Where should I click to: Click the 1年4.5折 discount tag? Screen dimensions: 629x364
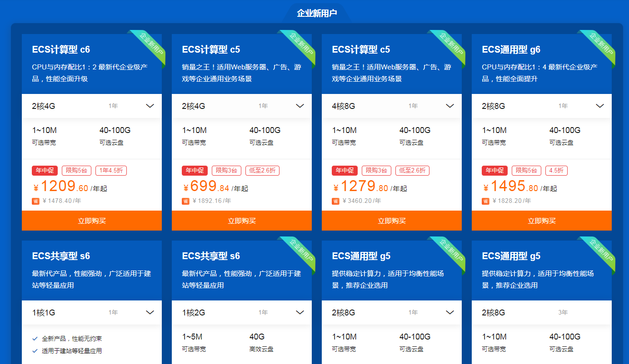pos(111,171)
